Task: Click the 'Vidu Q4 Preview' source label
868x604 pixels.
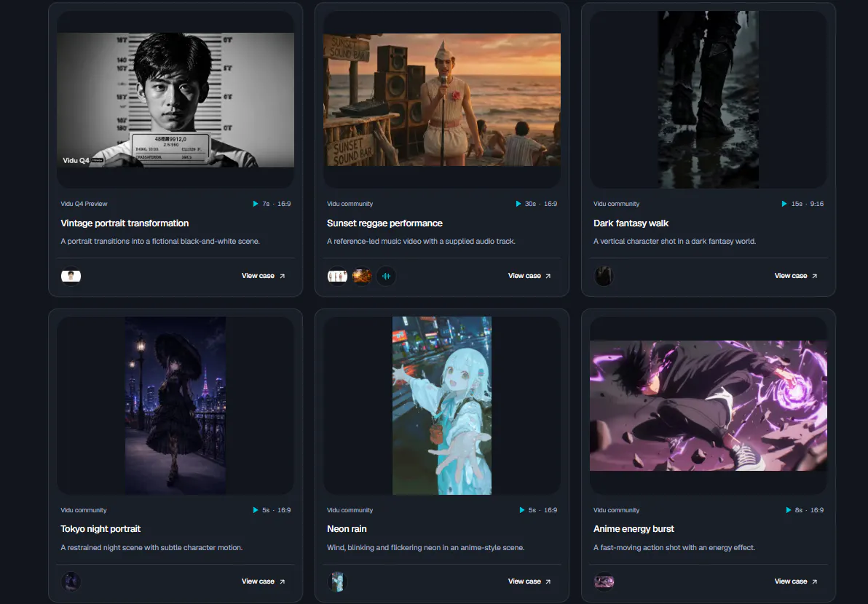Action: [84, 204]
